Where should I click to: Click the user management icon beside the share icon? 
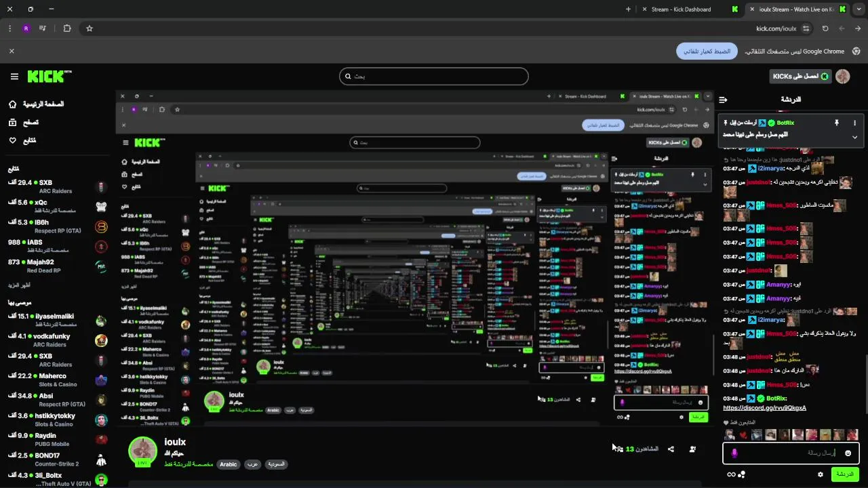point(692,449)
